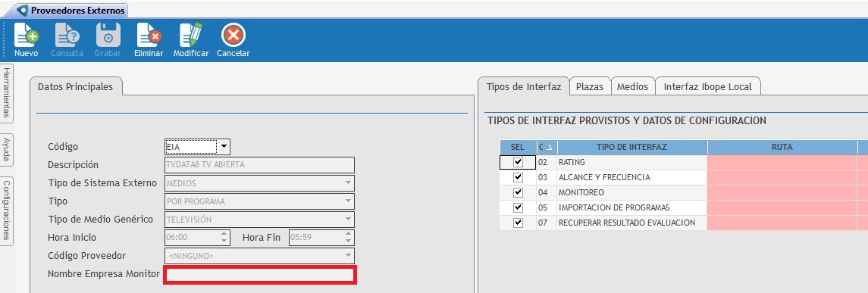
Task: Click the pink RUTA cell for MONITOREO
Action: click(x=782, y=192)
